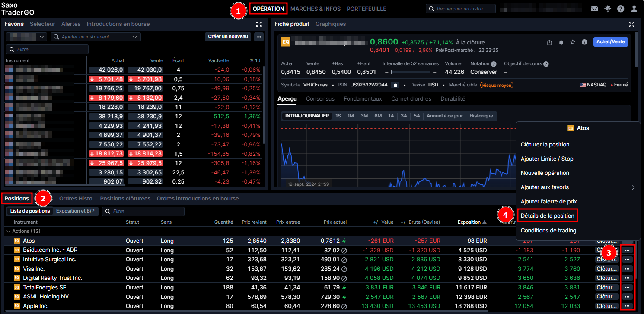Set chart range to Historique
The image size is (644, 314).
click(x=481, y=116)
